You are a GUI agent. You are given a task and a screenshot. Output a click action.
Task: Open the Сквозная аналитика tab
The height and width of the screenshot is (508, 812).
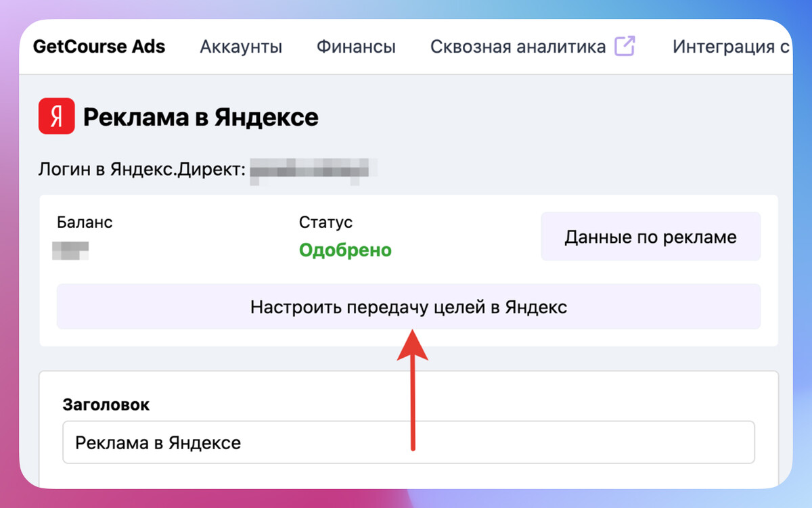[x=518, y=47]
